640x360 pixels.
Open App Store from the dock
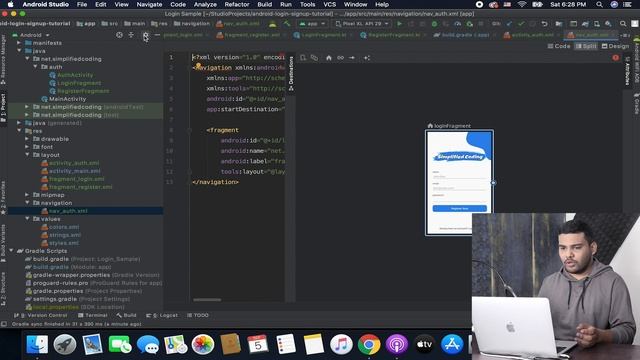pos(452,344)
